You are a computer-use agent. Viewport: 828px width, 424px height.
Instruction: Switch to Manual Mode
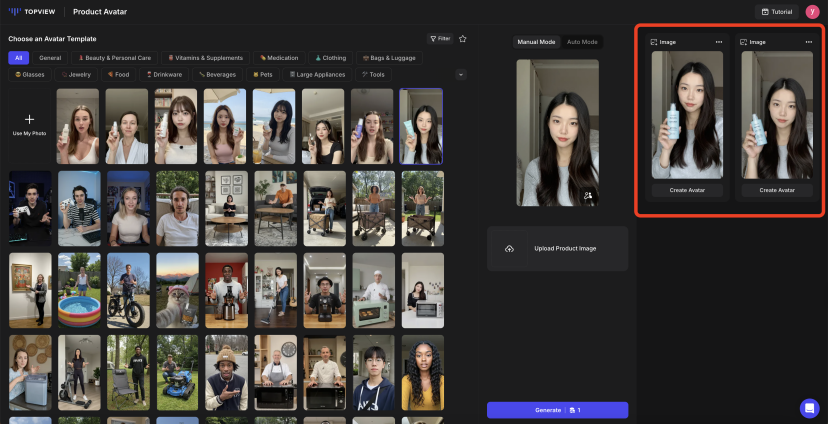tap(536, 42)
